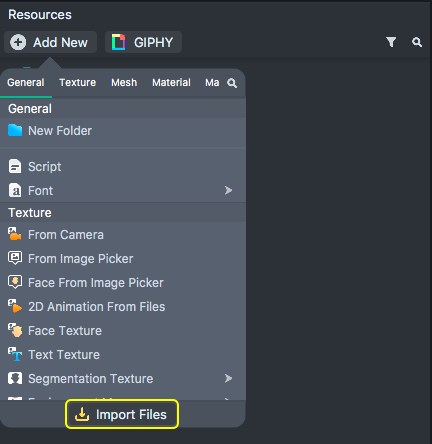Select the General tab
The image size is (432, 444).
tap(26, 82)
